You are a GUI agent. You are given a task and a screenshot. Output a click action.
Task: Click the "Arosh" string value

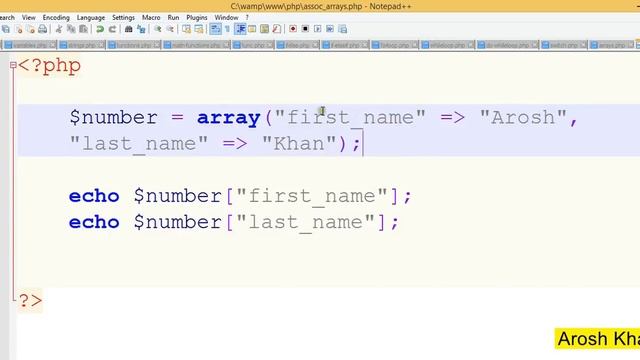point(523,118)
